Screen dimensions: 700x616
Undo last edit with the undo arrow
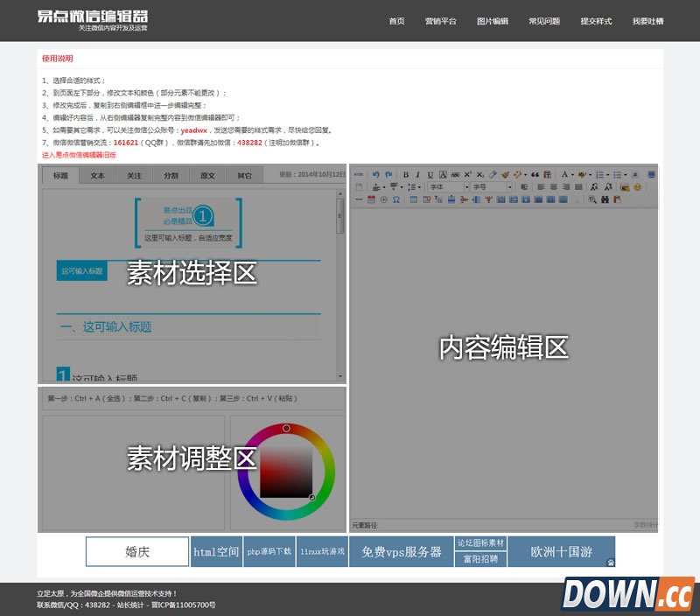pyautogui.click(x=375, y=174)
